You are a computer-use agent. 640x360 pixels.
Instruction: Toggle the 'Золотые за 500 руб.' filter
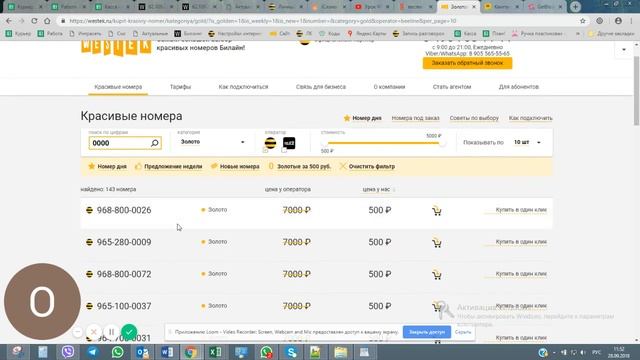tap(300, 167)
